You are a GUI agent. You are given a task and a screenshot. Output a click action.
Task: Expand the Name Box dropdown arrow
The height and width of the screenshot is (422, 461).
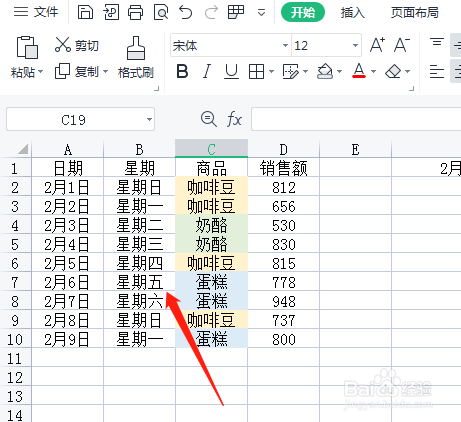point(149,119)
